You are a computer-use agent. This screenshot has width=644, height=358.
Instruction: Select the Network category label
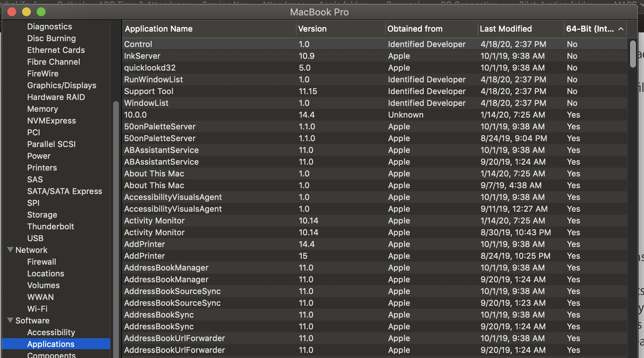31,250
